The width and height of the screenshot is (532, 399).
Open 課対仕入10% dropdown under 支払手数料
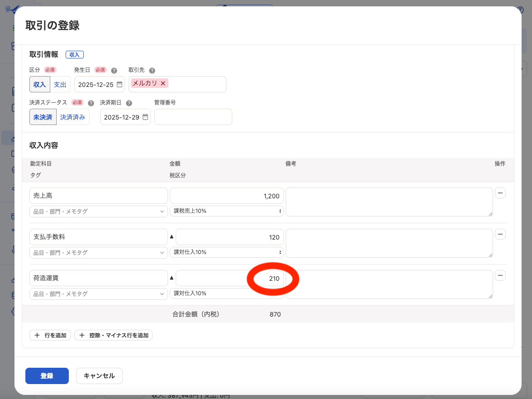226,252
